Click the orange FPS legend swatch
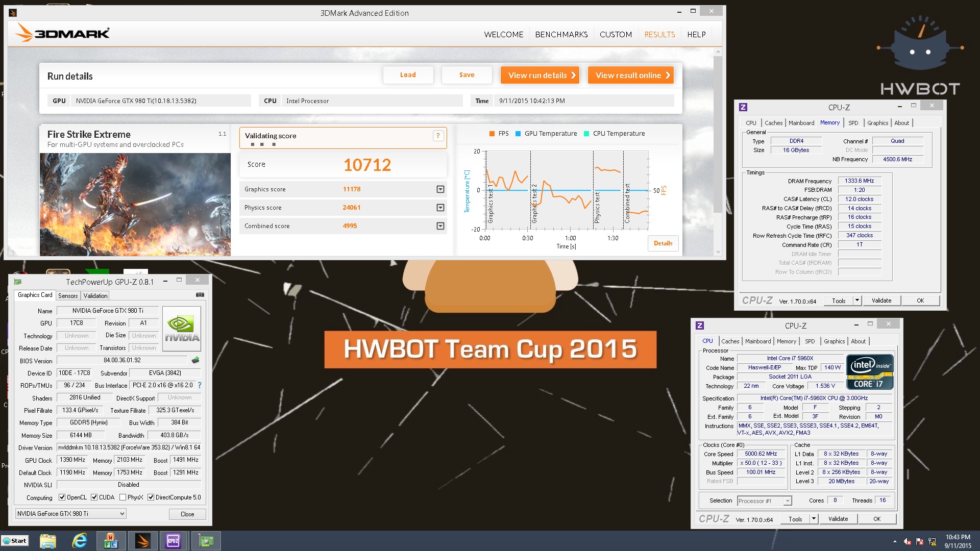 pos(492,134)
